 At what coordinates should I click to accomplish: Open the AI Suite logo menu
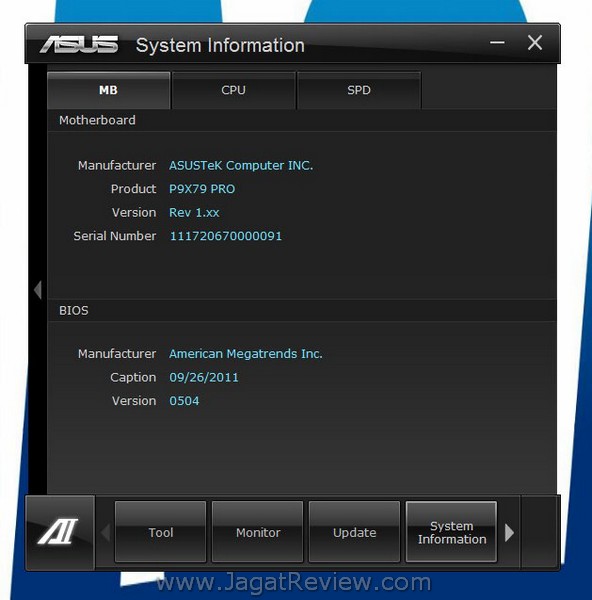click(59, 532)
